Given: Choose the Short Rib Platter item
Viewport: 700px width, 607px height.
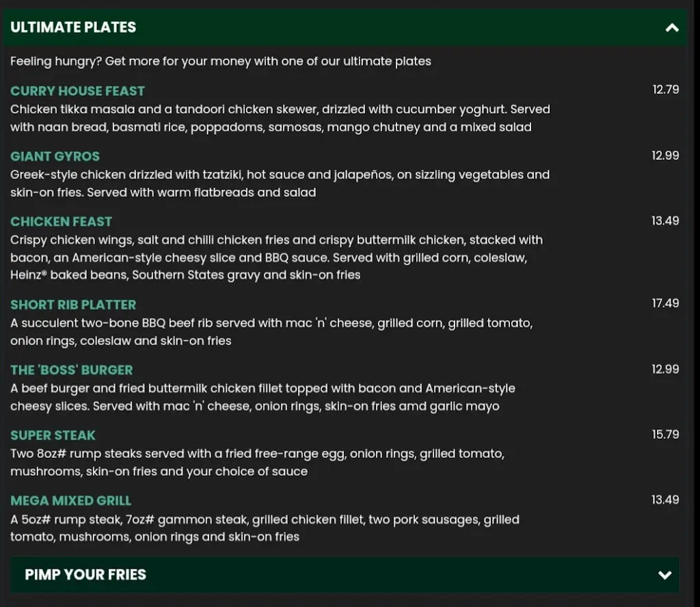Looking at the screenshot, I should (73, 305).
